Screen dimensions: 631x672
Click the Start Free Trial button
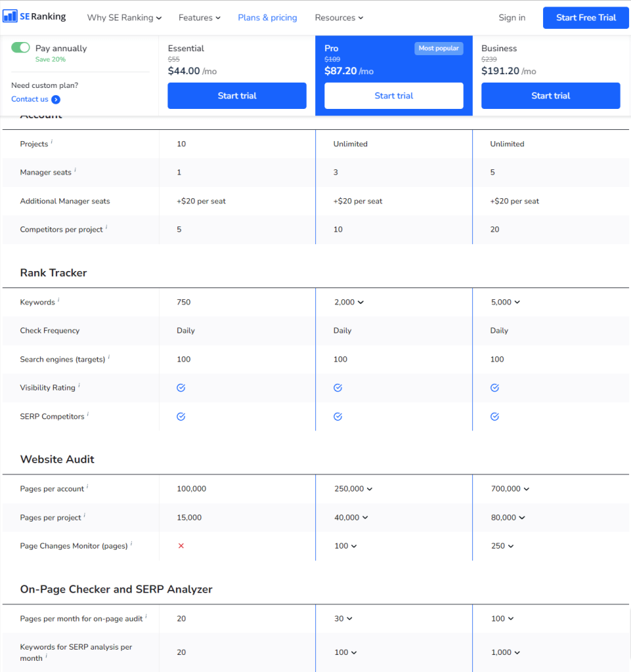coord(586,18)
